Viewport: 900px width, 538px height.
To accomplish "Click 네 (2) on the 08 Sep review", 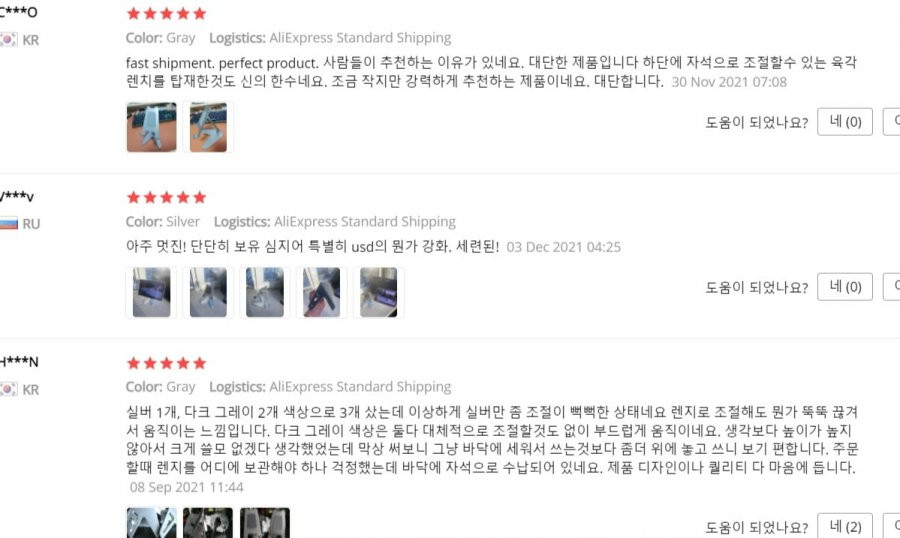I will pyautogui.click(x=845, y=526).
